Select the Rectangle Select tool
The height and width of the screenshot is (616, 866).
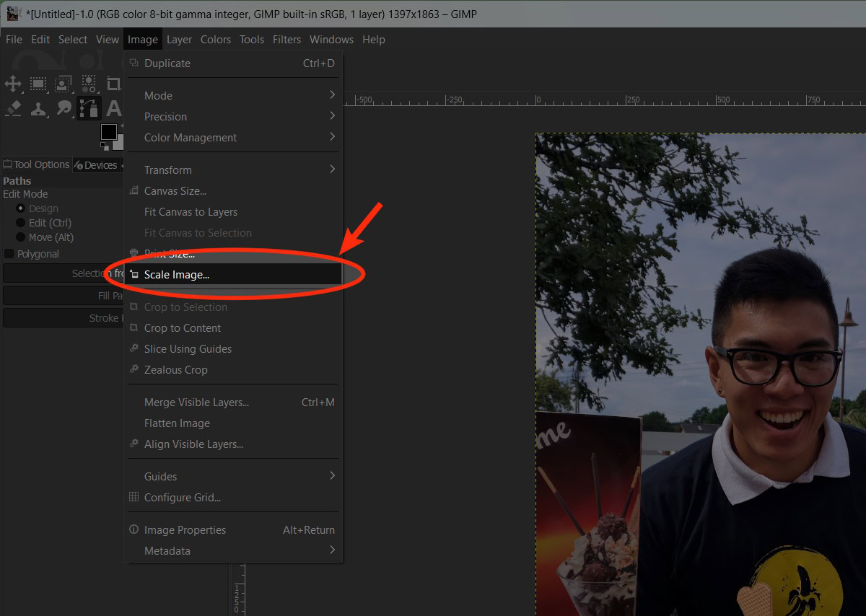(38, 84)
